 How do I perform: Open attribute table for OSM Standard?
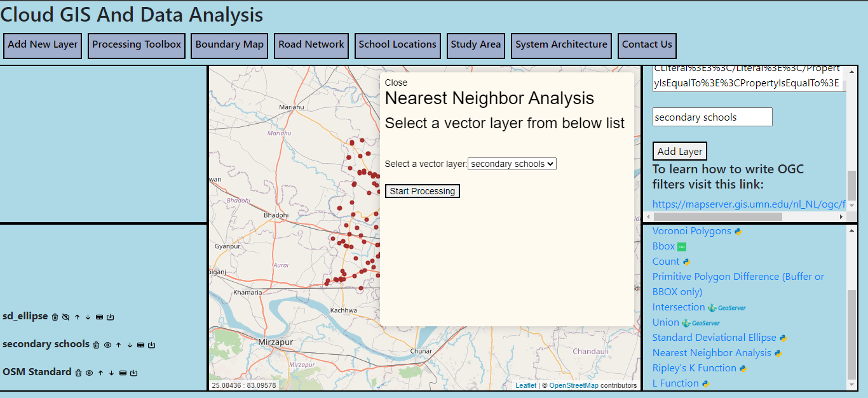click(123, 373)
